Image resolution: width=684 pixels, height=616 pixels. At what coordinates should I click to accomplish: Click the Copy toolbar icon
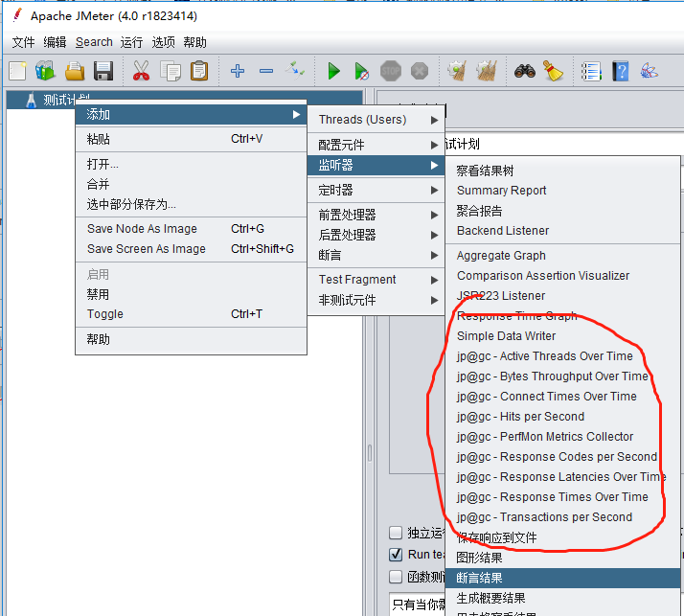(x=171, y=71)
